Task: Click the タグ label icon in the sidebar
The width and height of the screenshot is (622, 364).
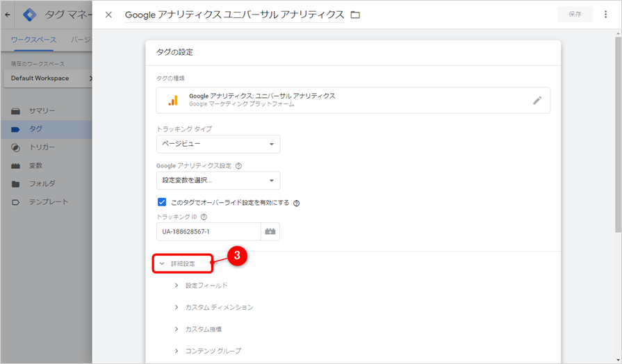Action: (15, 129)
